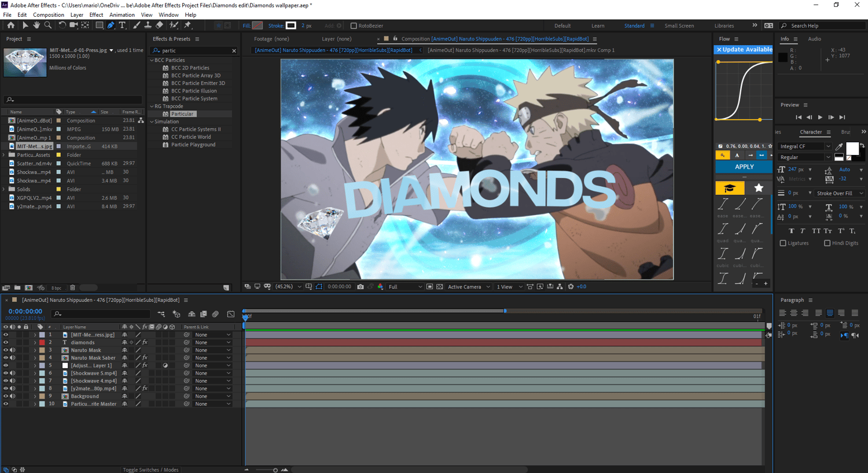
Task: Take a snapshot of the composition viewer
Action: click(x=361, y=287)
